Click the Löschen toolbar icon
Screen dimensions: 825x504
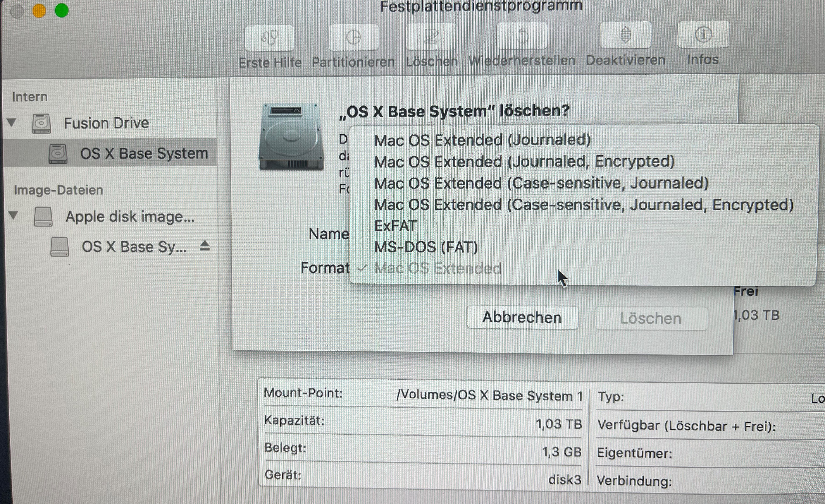(431, 36)
